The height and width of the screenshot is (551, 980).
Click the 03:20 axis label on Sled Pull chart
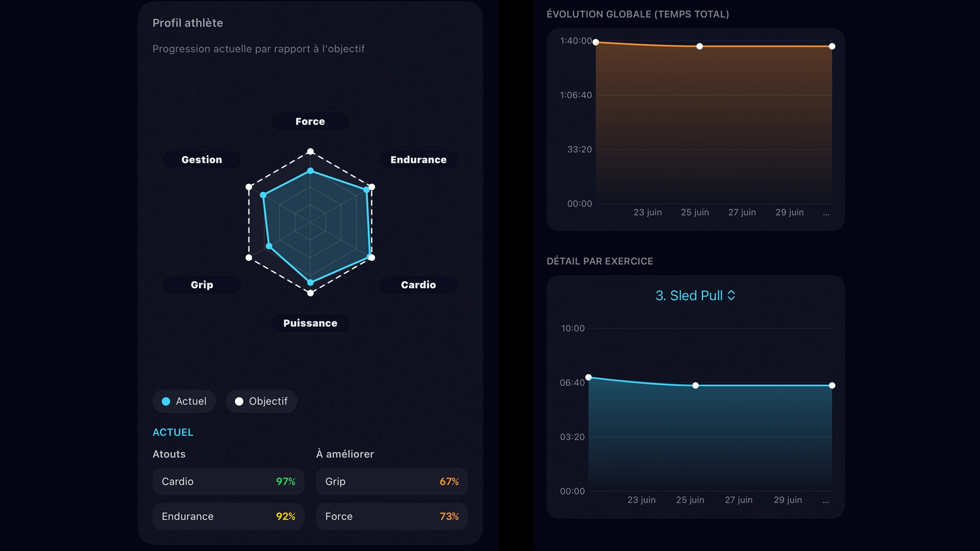coord(572,437)
